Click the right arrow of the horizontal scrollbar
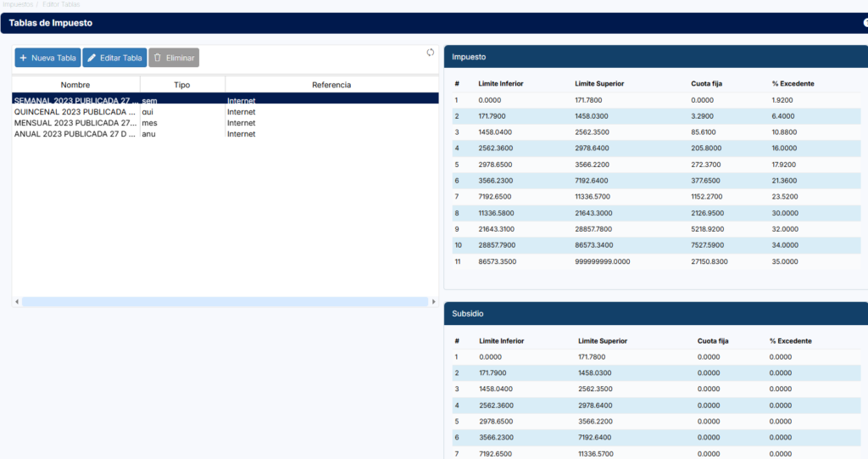The height and width of the screenshot is (459, 868). 434,301
